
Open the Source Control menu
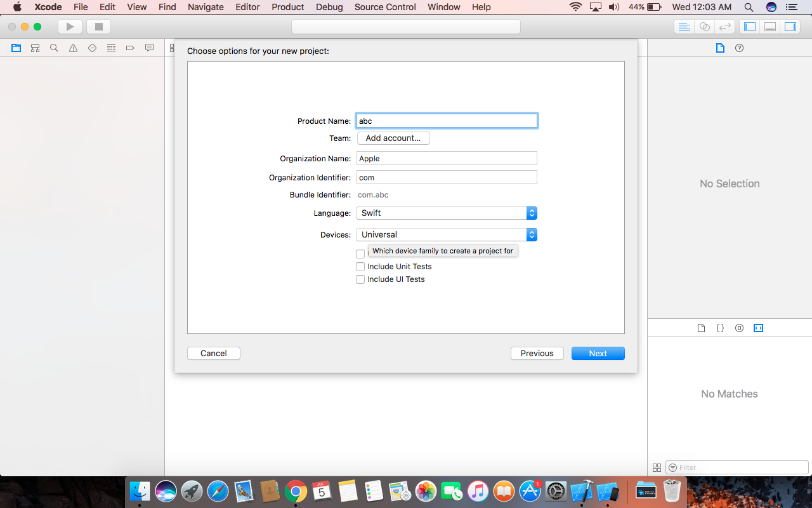[x=385, y=7]
